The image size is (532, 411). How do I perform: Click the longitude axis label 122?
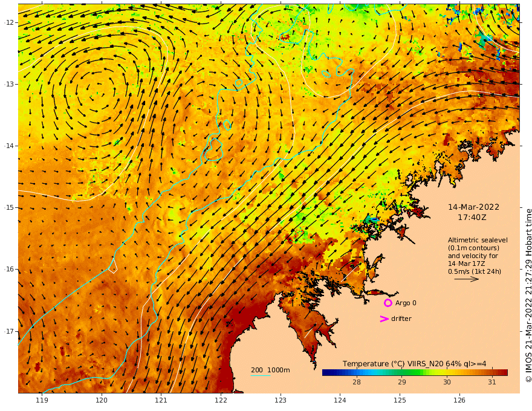[x=221, y=400]
